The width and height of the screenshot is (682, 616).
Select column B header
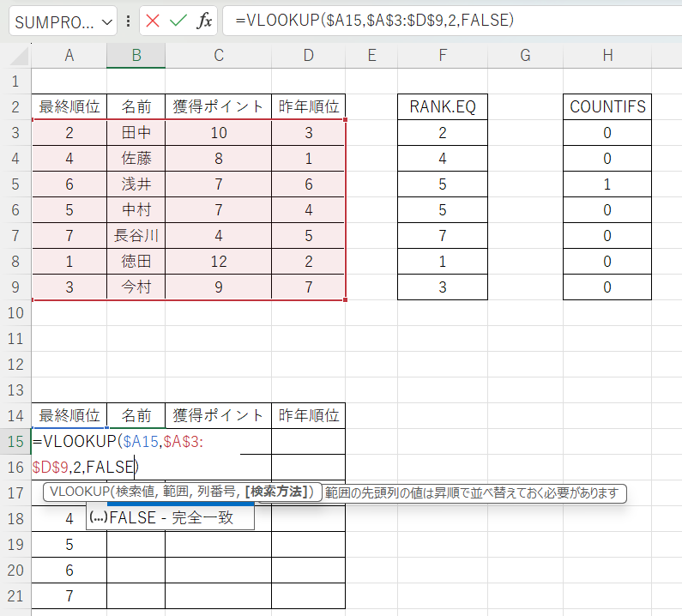pyautogui.click(x=136, y=56)
